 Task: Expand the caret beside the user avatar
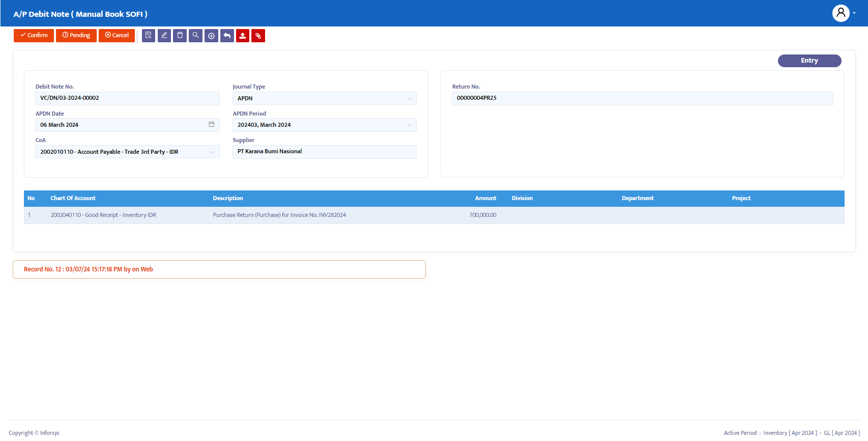[x=854, y=13]
